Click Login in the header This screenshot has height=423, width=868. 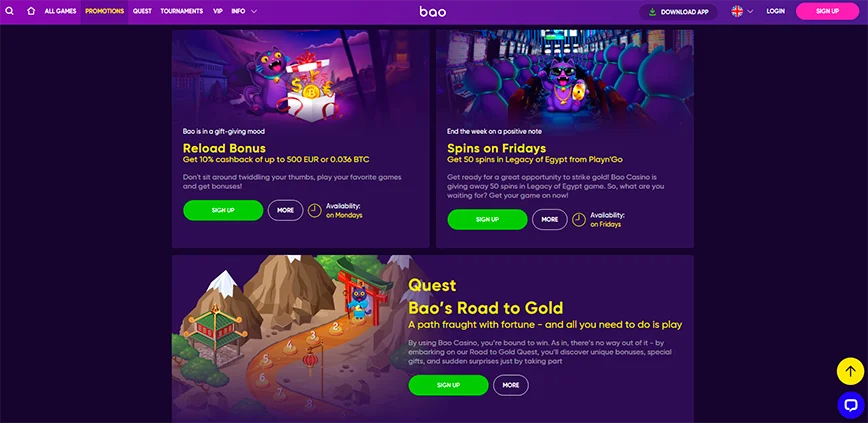(775, 11)
